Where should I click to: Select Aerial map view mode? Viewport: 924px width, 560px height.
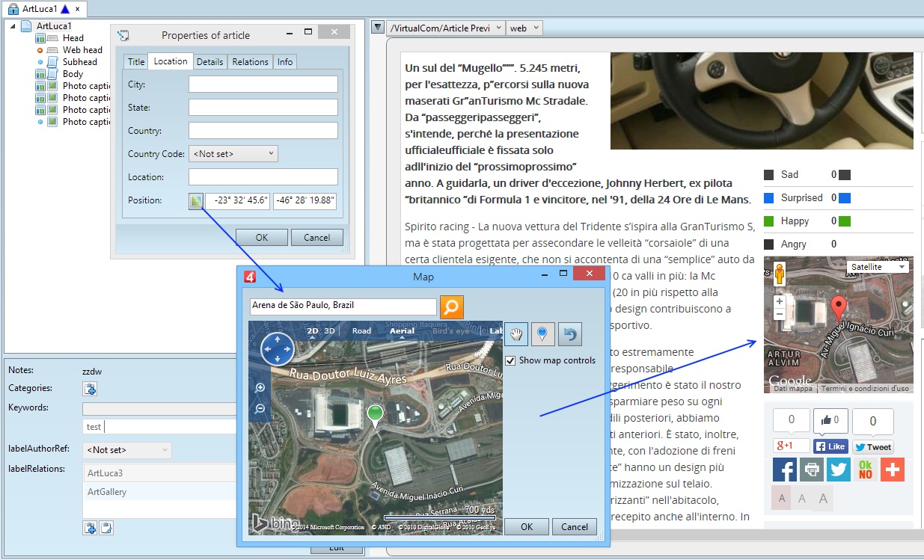pyautogui.click(x=403, y=330)
